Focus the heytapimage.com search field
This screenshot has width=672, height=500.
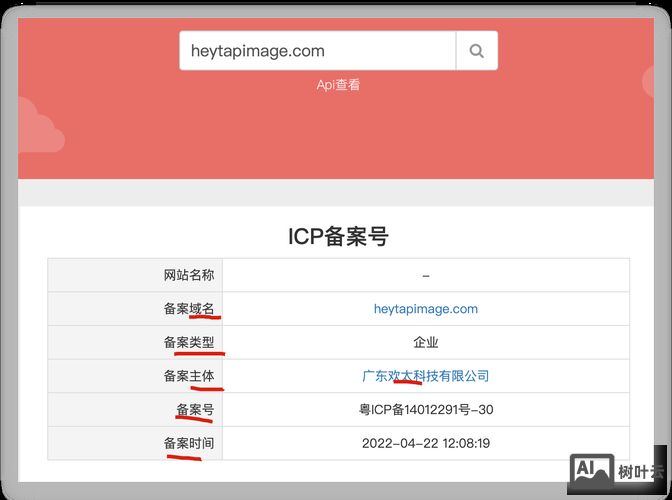pos(318,51)
